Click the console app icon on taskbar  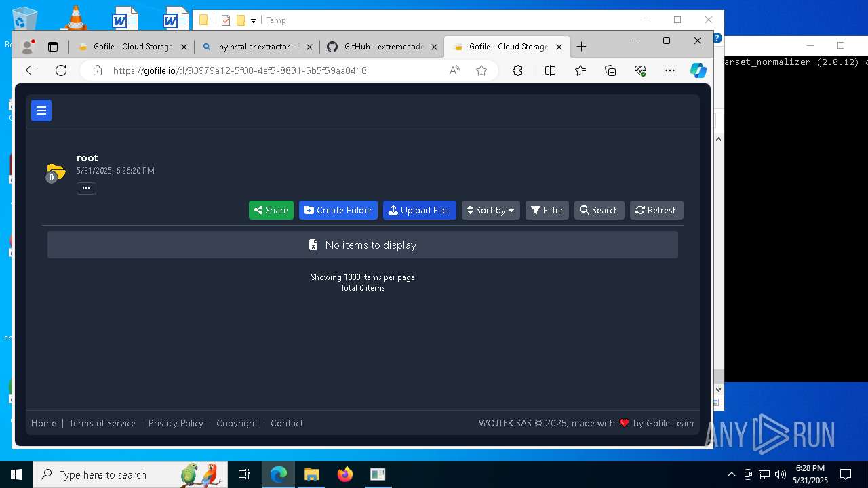[x=378, y=474]
